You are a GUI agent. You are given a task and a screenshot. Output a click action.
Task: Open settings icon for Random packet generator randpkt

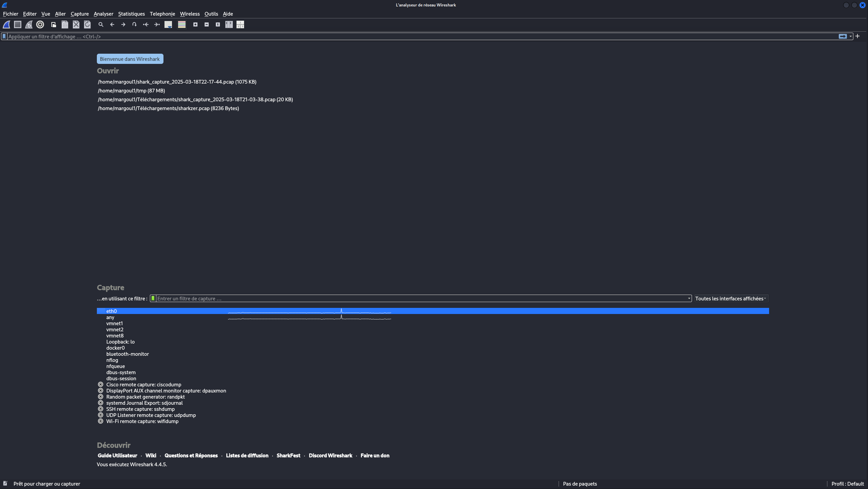[101, 397]
